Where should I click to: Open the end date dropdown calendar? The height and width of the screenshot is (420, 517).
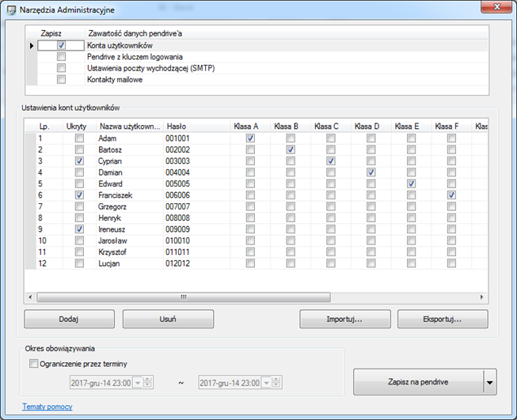coord(266,383)
